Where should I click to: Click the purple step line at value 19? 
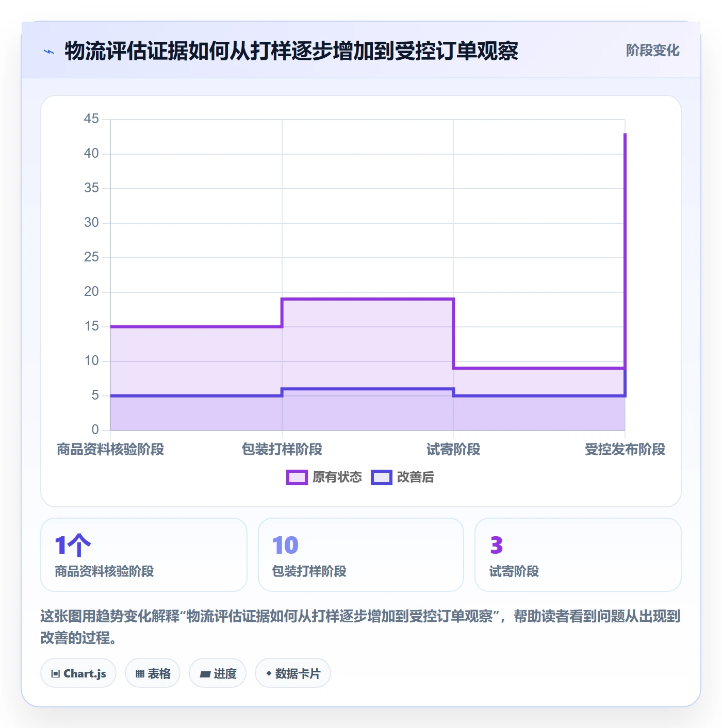click(x=368, y=299)
